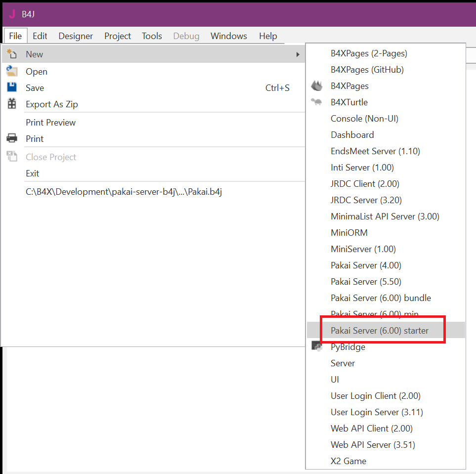This screenshot has width=476, height=474.
Task: Choose New from the File menu
Action: [153, 54]
